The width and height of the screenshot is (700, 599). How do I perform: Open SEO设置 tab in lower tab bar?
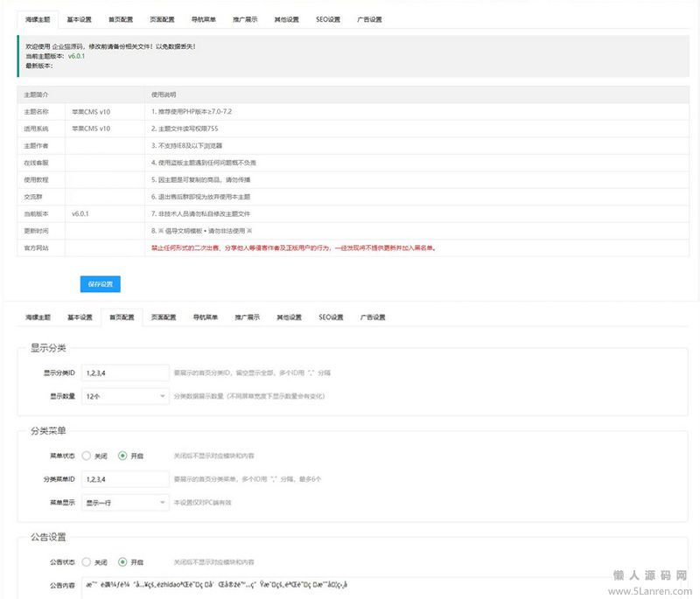click(331, 317)
